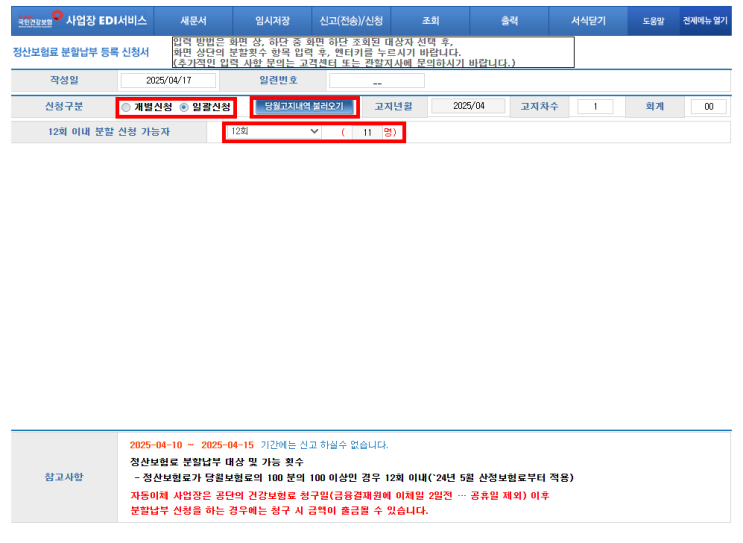Screen dimensions: 743x543
Task: Click the 고지차수 input field
Action: 595,107
